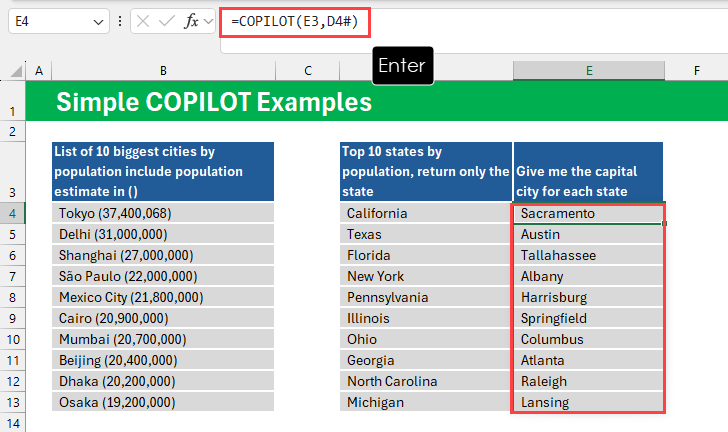Select the Michigan cell
The width and height of the screenshot is (728, 432).
426,402
